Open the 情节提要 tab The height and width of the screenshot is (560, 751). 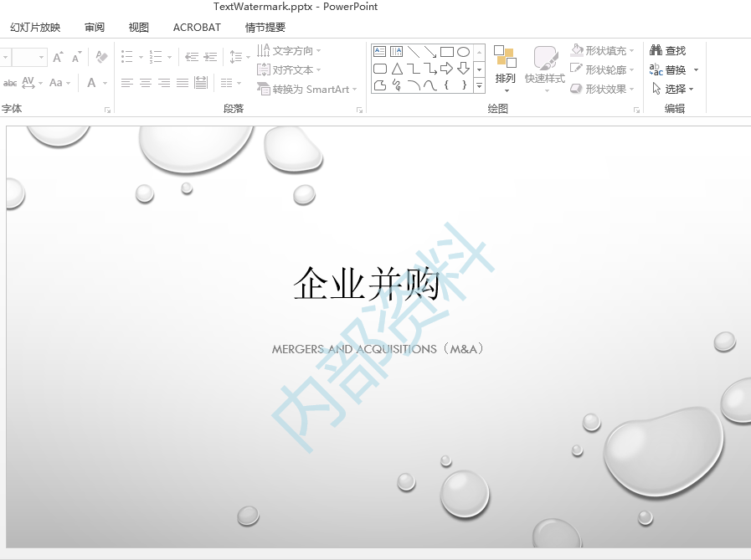tap(265, 28)
